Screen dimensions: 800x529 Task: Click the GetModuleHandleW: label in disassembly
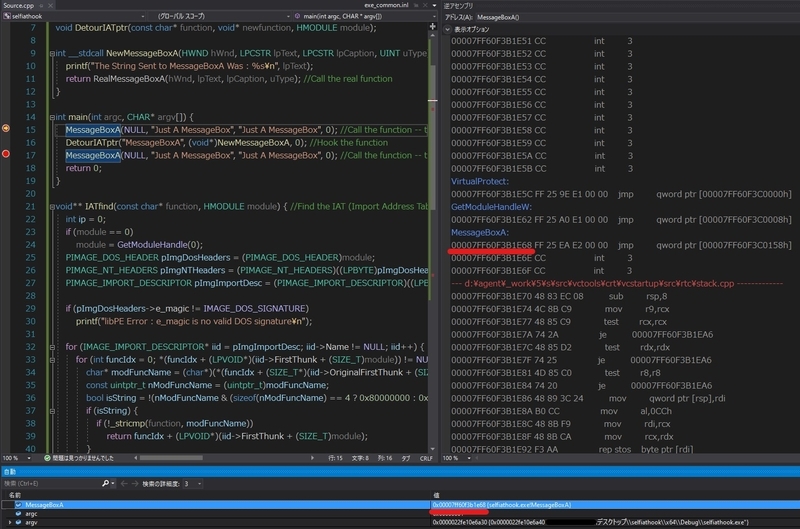(x=491, y=207)
